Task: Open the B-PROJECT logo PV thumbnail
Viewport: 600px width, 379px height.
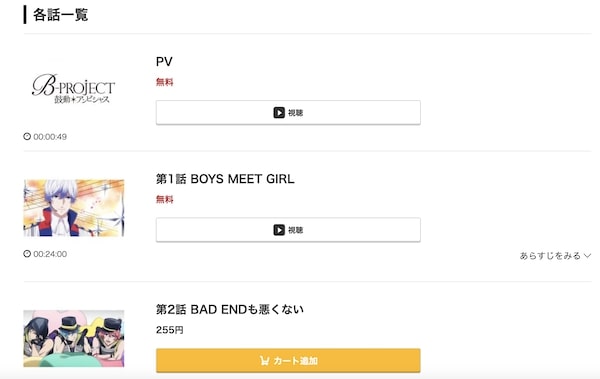Action: point(73,88)
